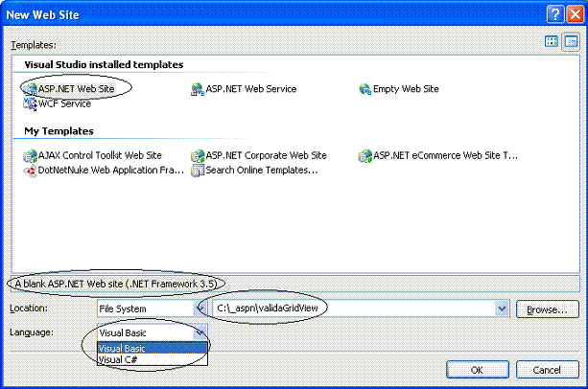
Task: Click the Search Online Templates... label
Action: 262,171
